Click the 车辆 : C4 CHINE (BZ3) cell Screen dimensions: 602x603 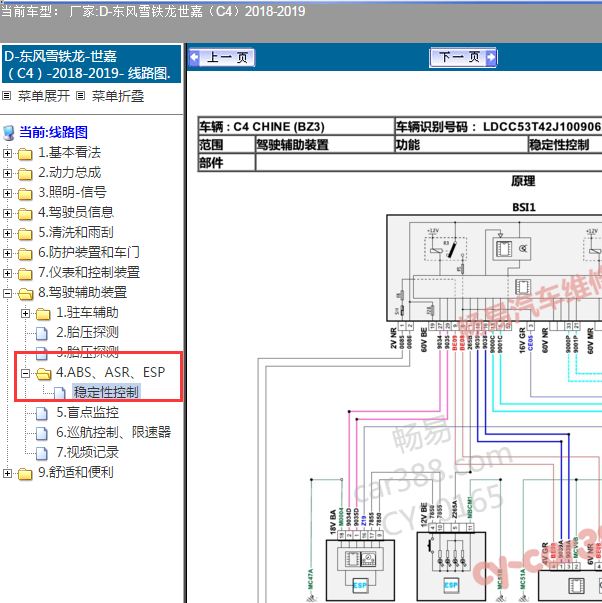(x=296, y=127)
